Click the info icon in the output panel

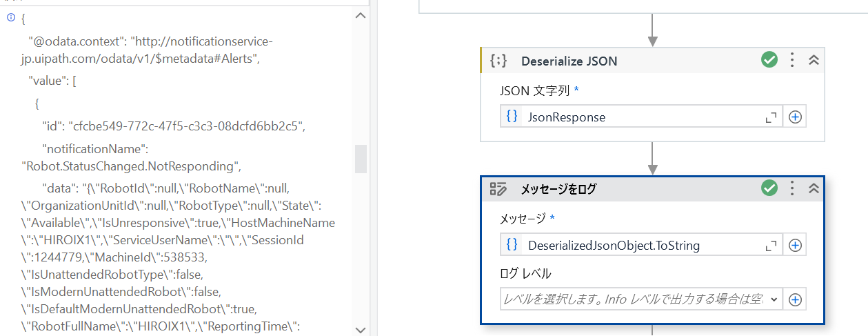pyautogui.click(x=10, y=17)
